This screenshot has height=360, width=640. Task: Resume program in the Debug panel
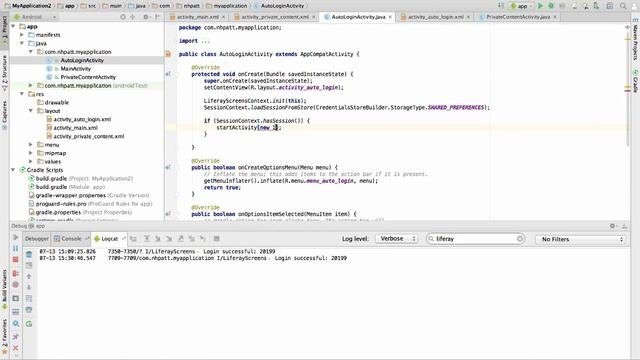pos(16,237)
